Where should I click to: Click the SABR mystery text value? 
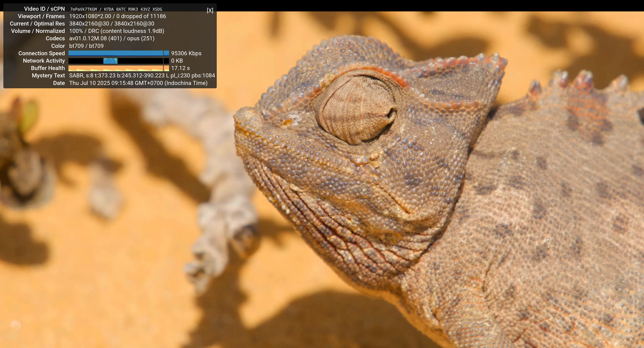(142, 76)
